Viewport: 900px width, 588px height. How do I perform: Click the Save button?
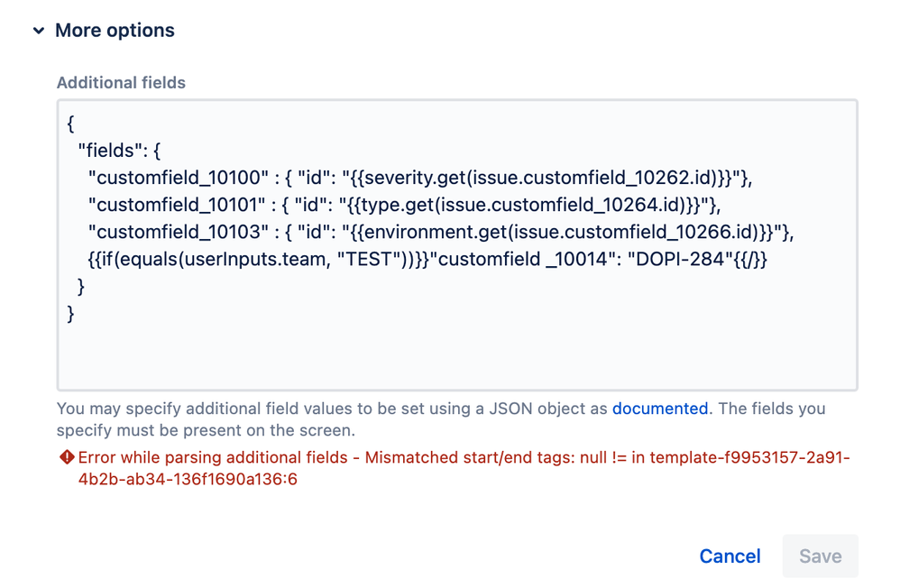pyautogui.click(x=820, y=556)
